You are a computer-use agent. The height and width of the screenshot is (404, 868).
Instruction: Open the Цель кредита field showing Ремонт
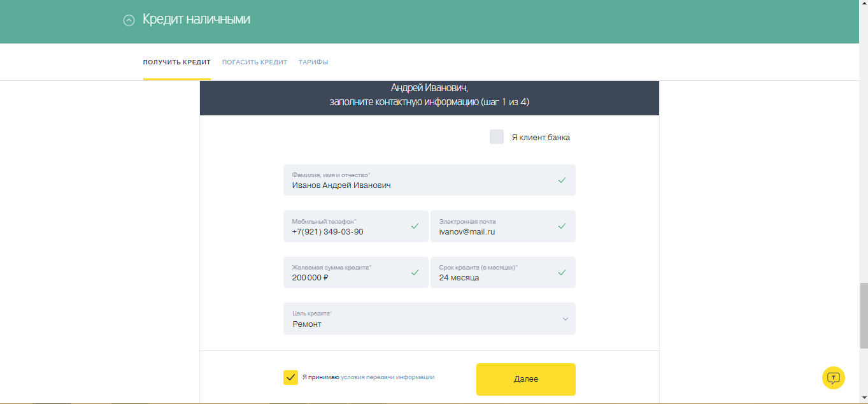(x=420, y=319)
